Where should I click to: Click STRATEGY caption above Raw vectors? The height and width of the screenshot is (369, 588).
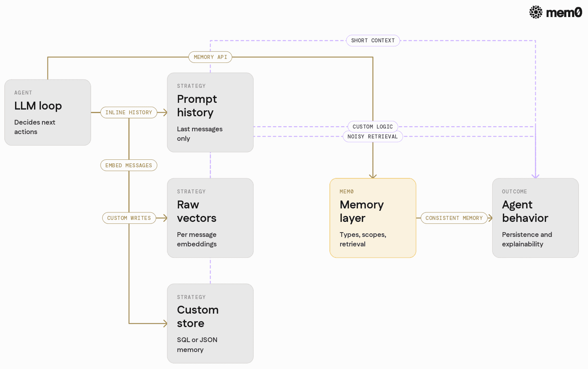(x=191, y=192)
